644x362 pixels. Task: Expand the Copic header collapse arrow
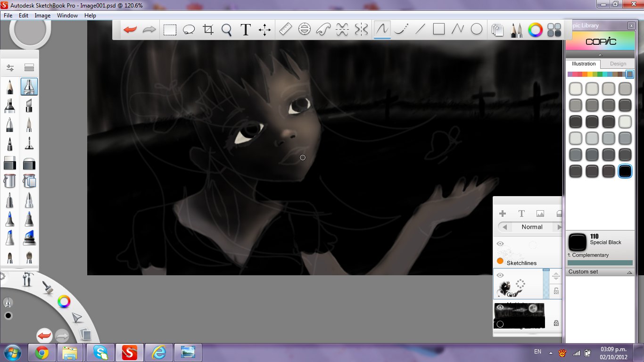[600, 55]
